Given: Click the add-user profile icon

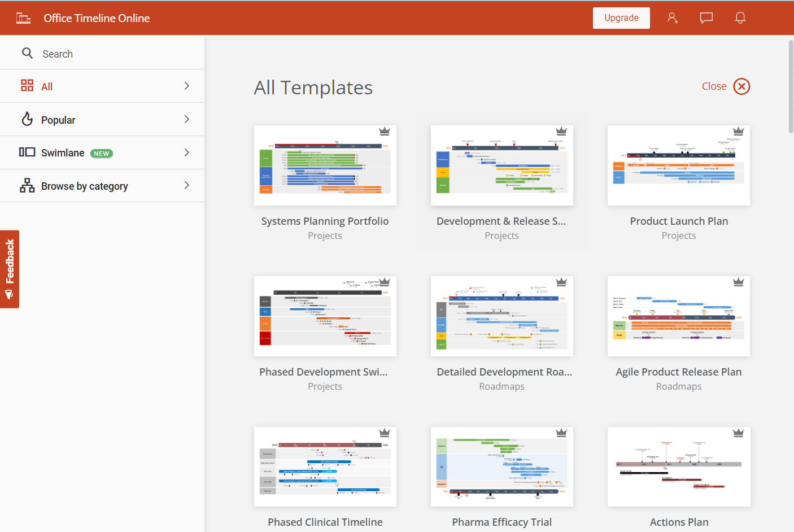Looking at the screenshot, I should (673, 18).
